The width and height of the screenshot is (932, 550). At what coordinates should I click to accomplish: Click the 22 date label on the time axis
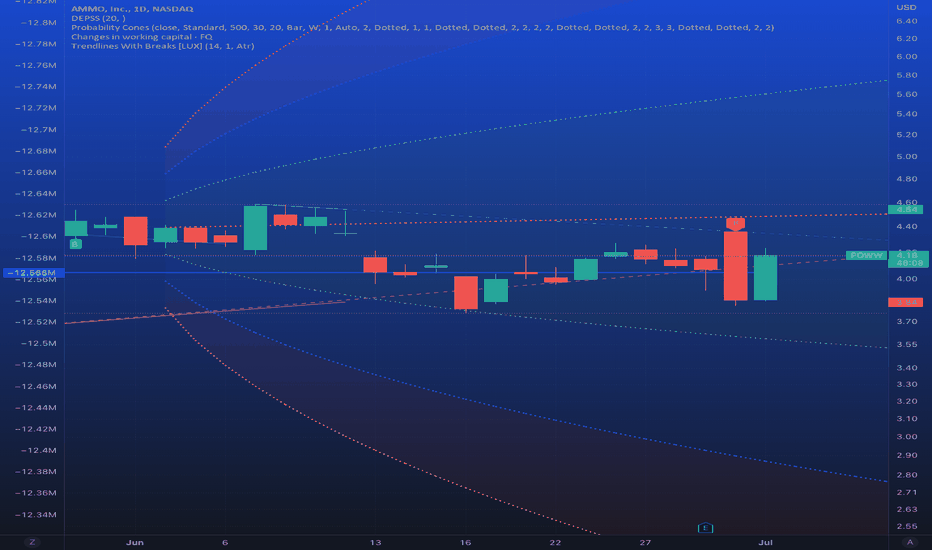click(x=555, y=542)
